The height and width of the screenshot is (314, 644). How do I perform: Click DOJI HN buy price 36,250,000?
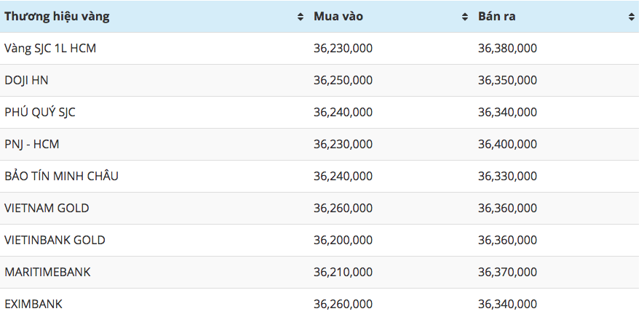pos(343,81)
